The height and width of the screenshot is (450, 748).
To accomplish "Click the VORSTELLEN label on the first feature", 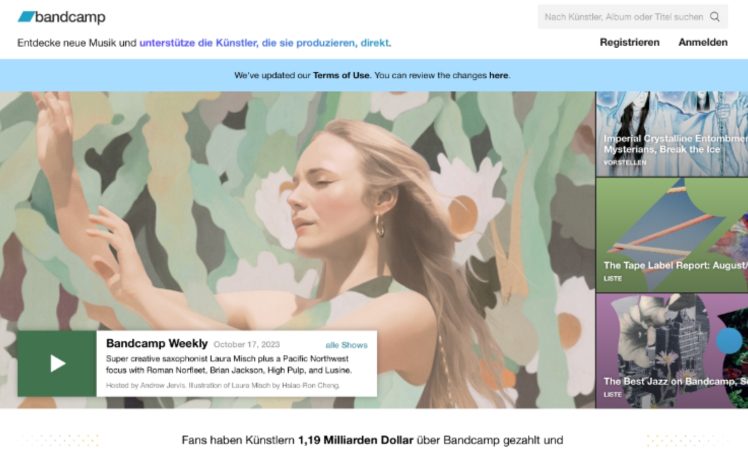I will coord(625,163).
